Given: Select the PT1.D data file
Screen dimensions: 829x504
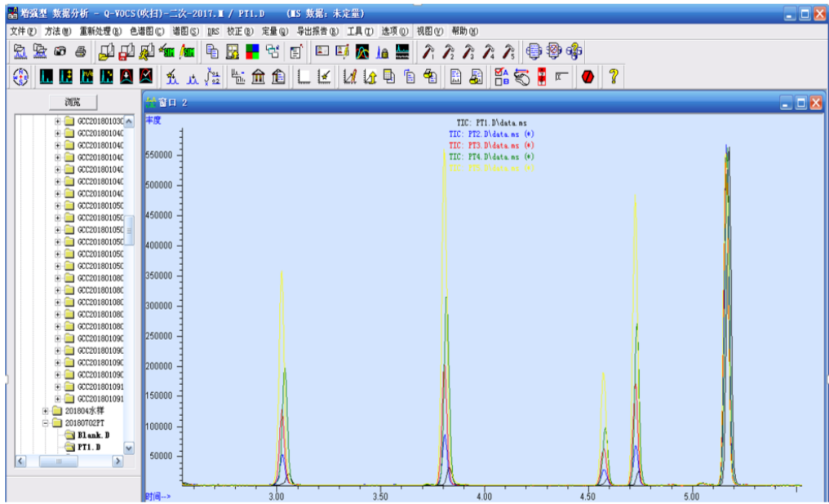Looking at the screenshot, I should click(88, 448).
